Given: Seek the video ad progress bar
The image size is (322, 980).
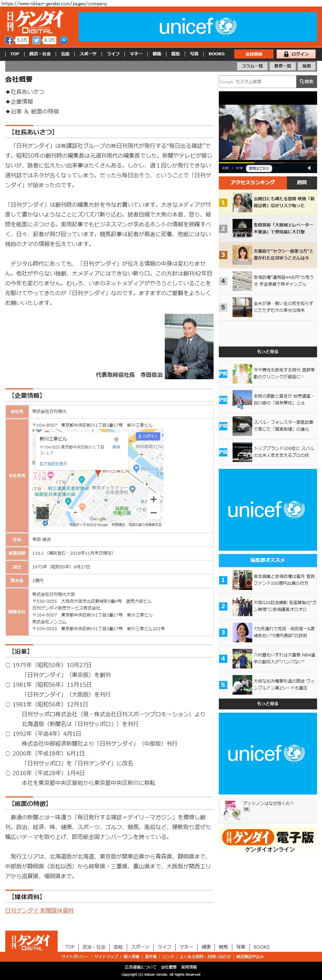Looking at the screenshot, I should [268, 162].
